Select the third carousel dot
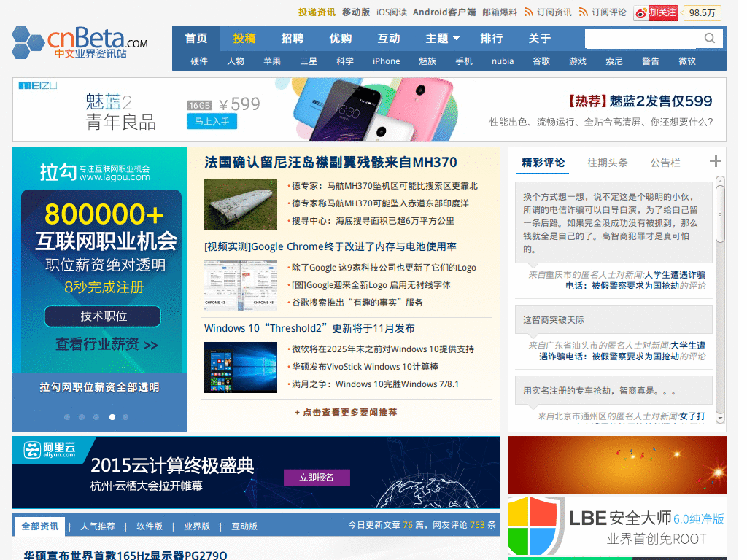 [x=96, y=417]
